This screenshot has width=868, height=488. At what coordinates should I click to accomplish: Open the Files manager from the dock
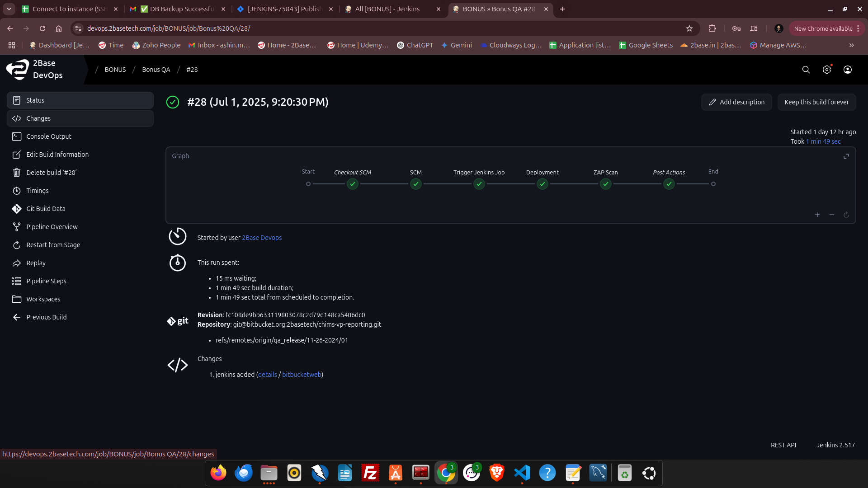(269, 473)
